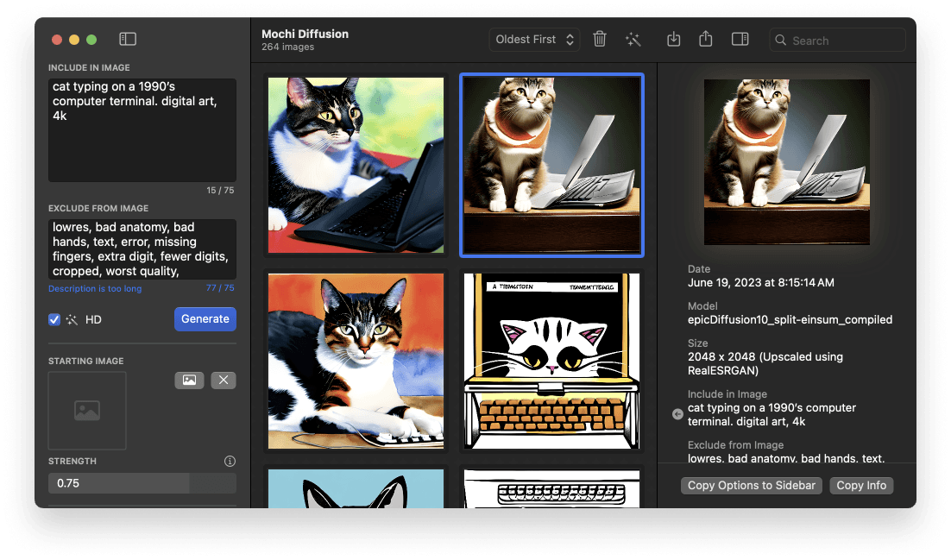The image size is (951, 560).
Task: Clear the starting image with X button
Action: [x=224, y=380]
